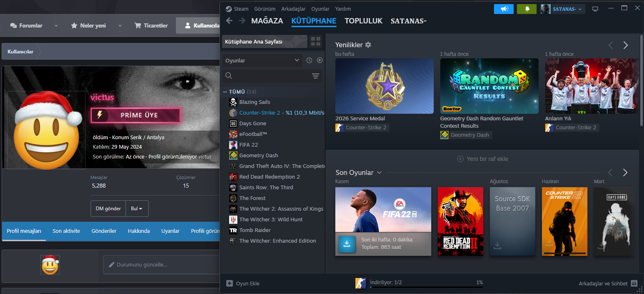Click download progress bar at bottom
Image resolution: width=644 pixels, height=294 pixels.
tap(426, 287)
